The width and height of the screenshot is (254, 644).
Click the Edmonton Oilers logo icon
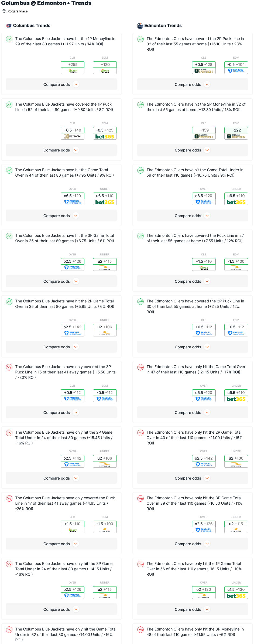coord(140,26)
